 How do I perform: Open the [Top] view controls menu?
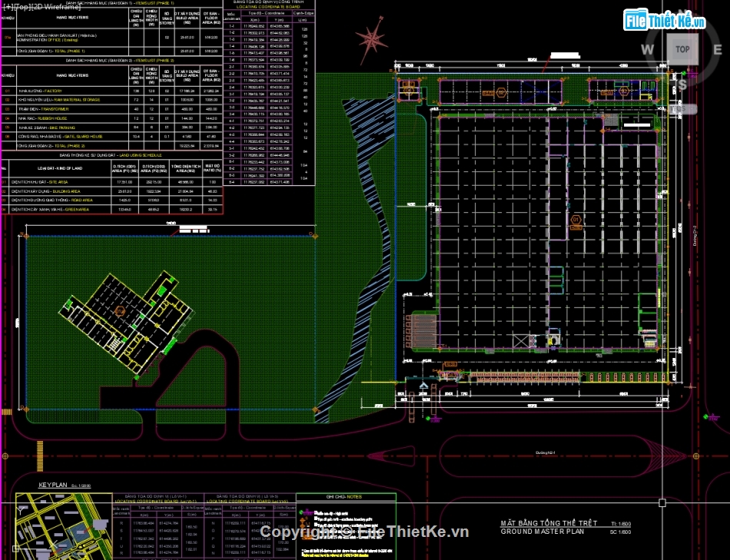pyautogui.click(x=22, y=7)
